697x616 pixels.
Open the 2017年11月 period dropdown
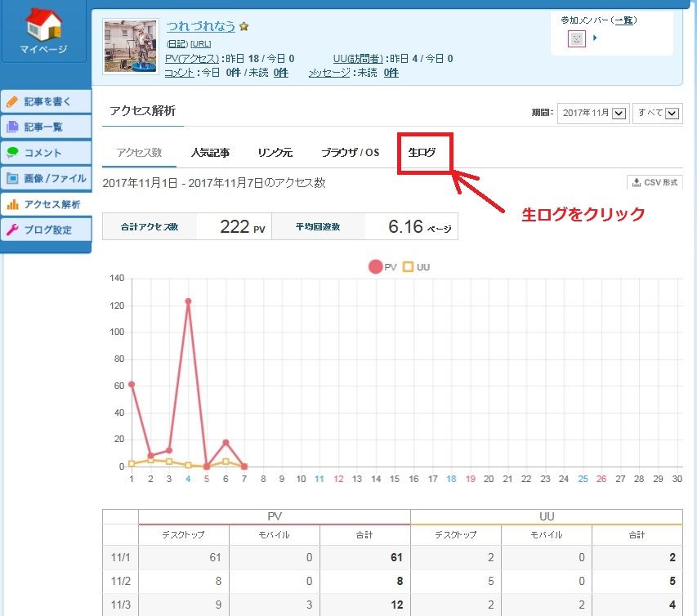coord(593,113)
